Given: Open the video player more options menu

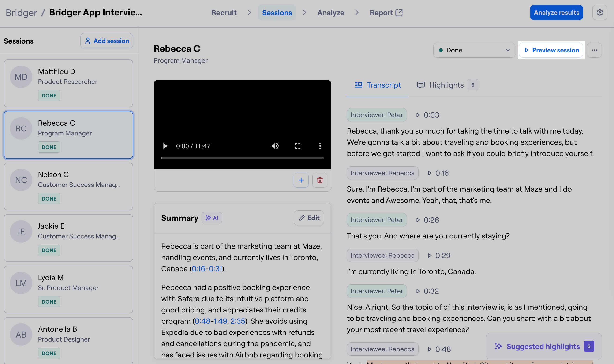Looking at the screenshot, I should point(320,146).
